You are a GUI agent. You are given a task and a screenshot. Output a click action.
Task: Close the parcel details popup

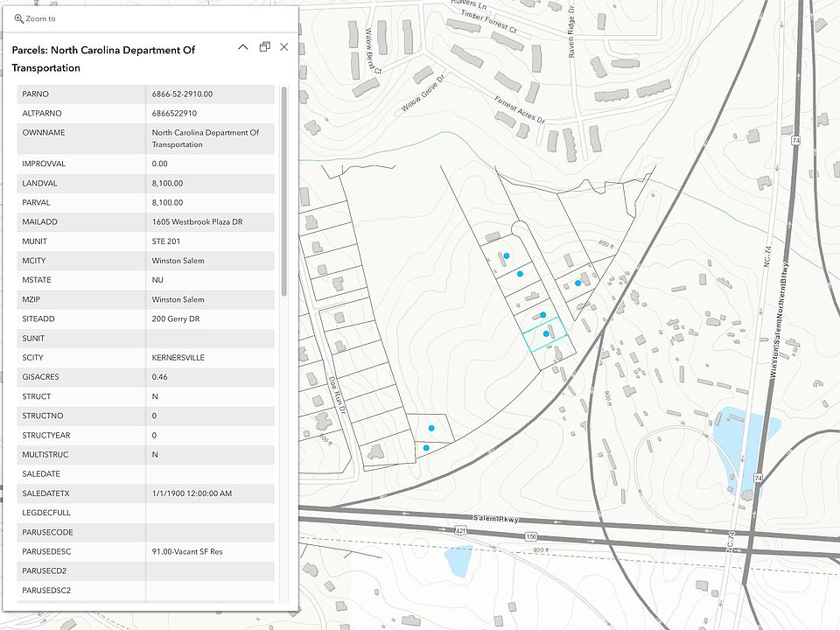coord(283,47)
